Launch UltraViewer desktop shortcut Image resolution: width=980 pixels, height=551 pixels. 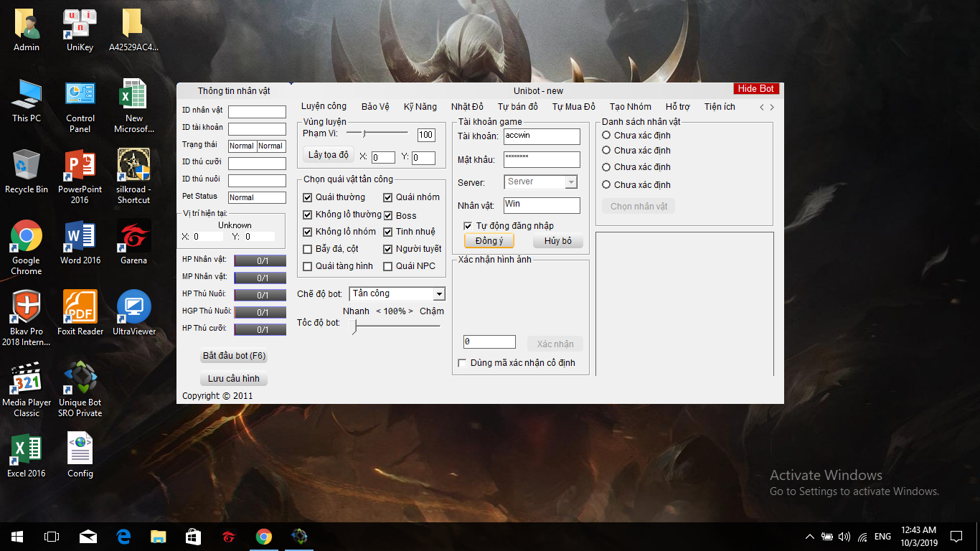coord(133,314)
